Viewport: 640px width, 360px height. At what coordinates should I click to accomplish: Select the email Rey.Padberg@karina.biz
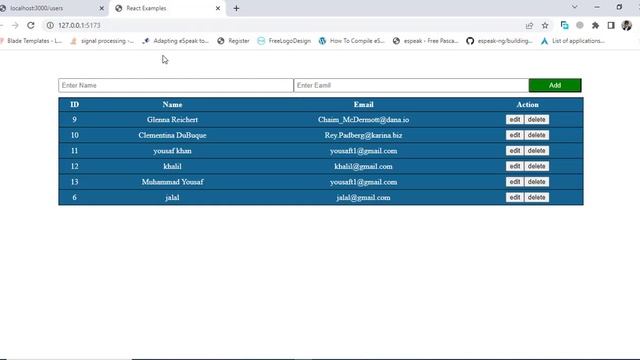[x=363, y=135]
